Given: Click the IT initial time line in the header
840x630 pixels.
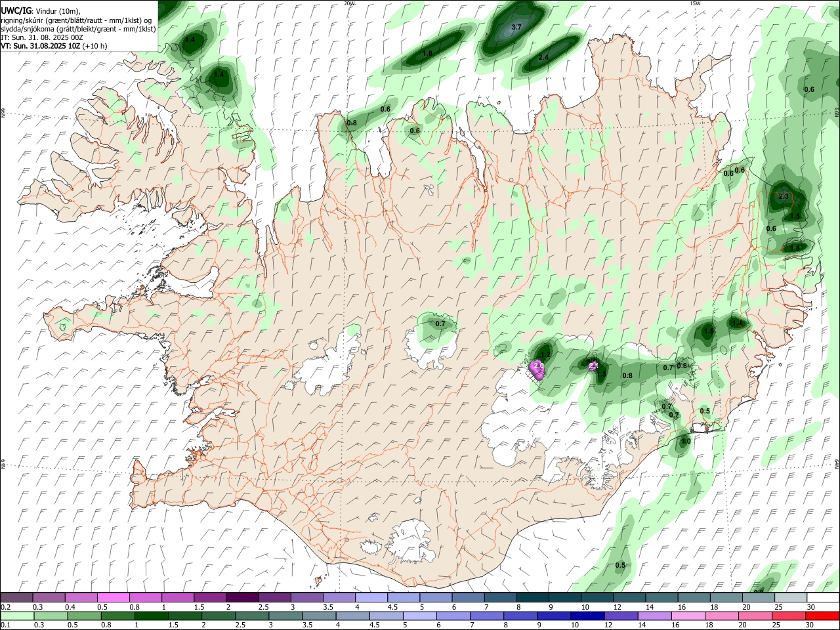Looking at the screenshot, I should pos(42,37).
